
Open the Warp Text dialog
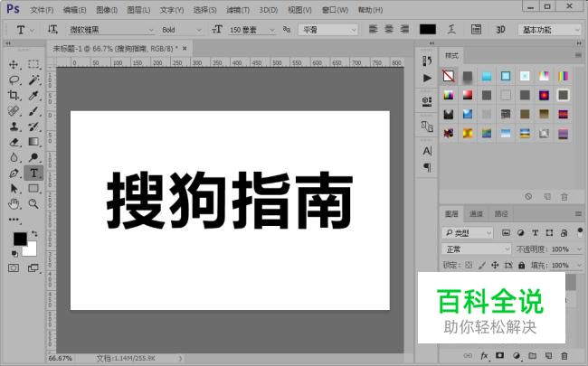[452, 29]
